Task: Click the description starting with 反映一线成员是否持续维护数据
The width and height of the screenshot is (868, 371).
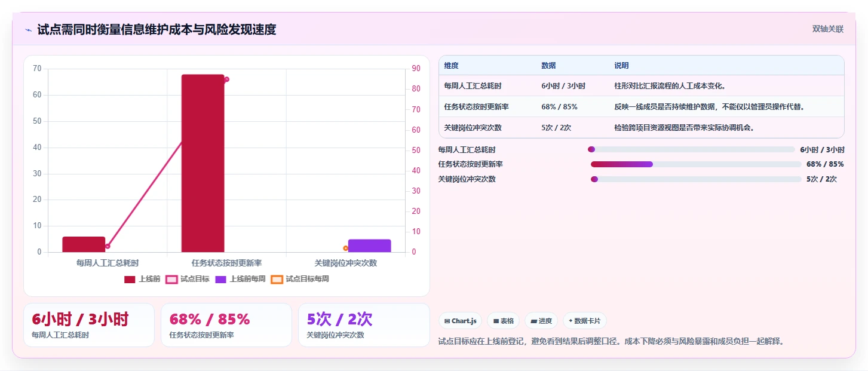Action: point(710,107)
